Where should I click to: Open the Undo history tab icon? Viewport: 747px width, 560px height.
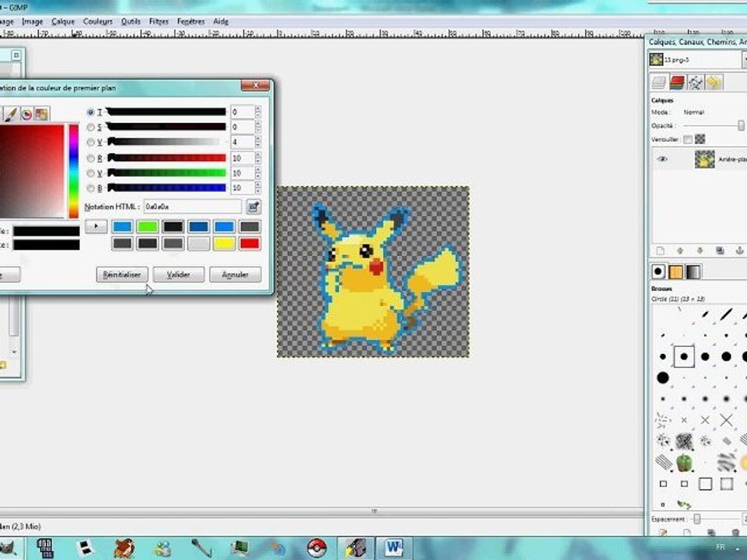(x=714, y=82)
